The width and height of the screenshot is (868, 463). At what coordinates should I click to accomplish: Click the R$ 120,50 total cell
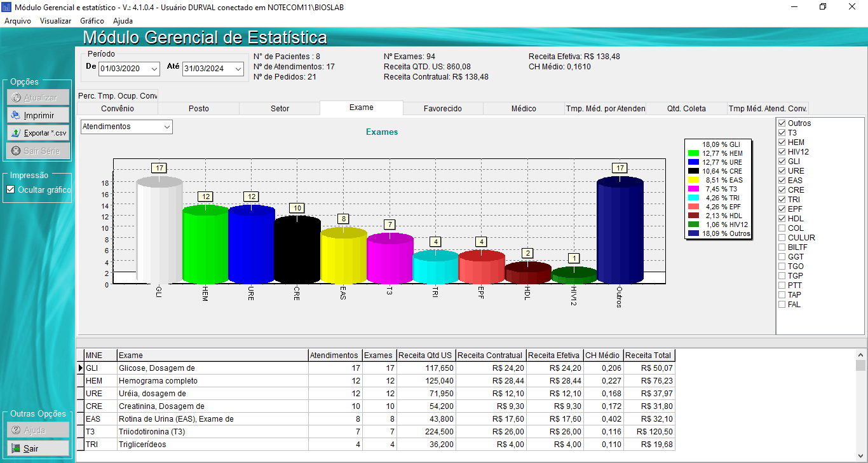point(649,432)
